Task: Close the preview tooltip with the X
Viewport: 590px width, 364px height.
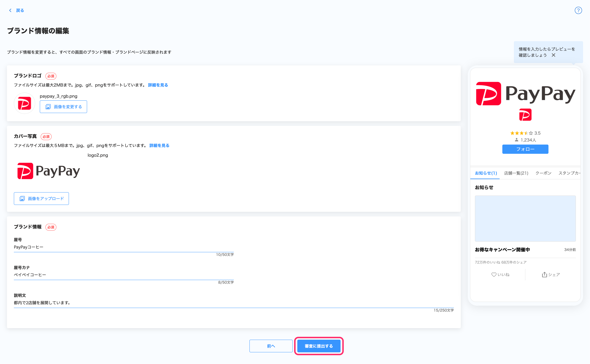Action: click(553, 55)
